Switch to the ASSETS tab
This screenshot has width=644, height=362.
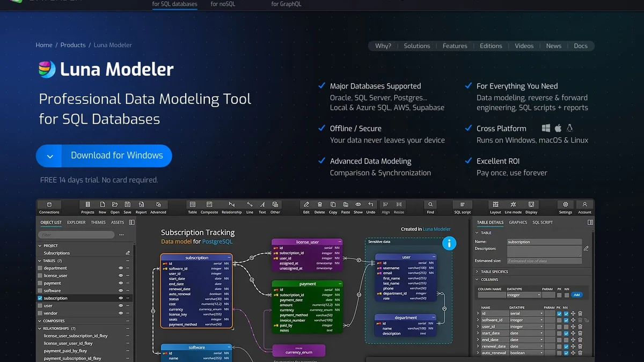(x=118, y=222)
